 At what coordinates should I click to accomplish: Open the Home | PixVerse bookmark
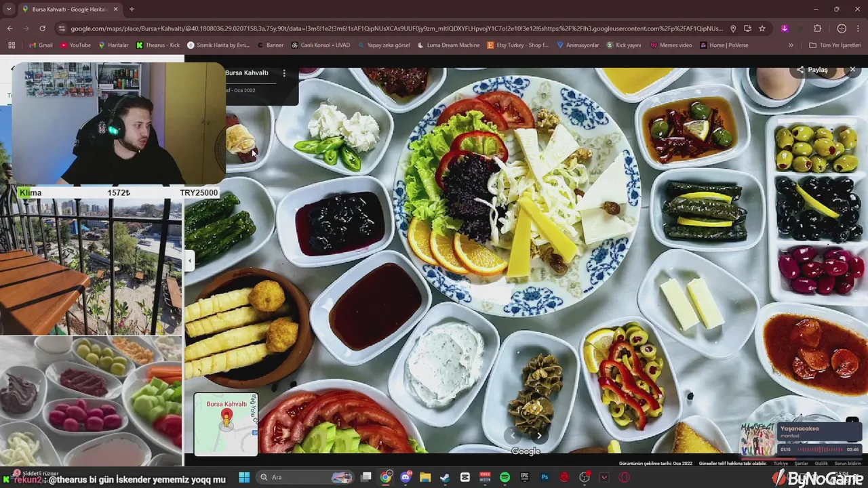[x=724, y=45]
